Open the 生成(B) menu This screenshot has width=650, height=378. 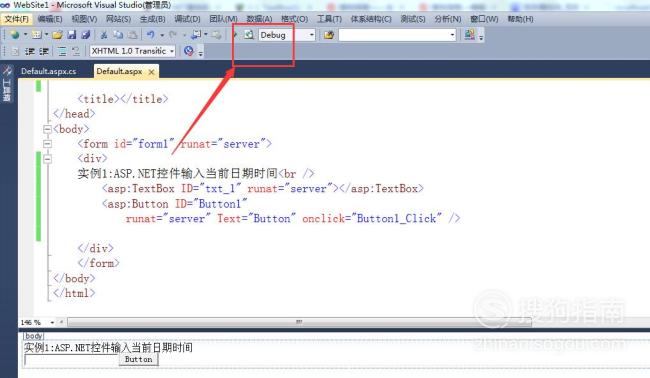(153, 19)
